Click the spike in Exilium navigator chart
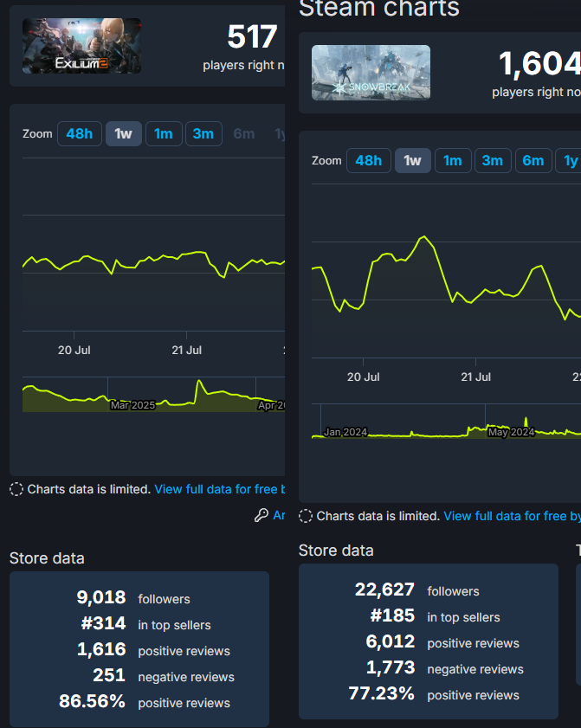 coord(199,381)
